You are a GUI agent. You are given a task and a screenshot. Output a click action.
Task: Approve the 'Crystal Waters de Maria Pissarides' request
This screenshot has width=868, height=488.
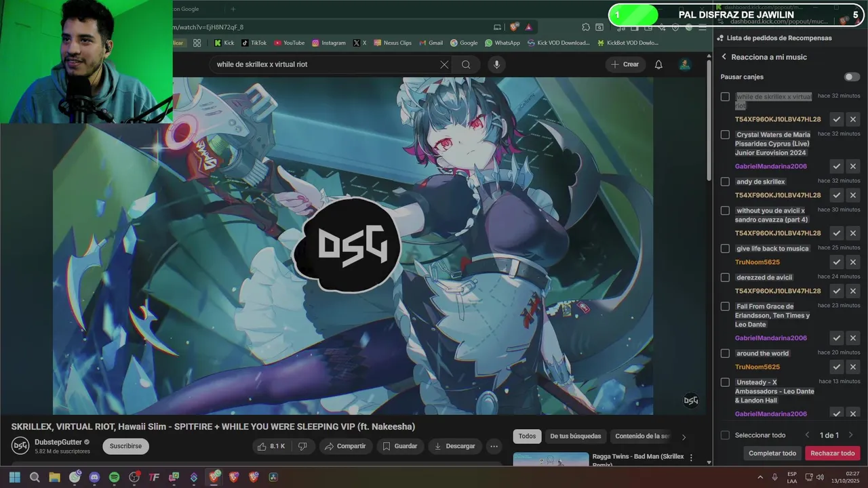837,166
